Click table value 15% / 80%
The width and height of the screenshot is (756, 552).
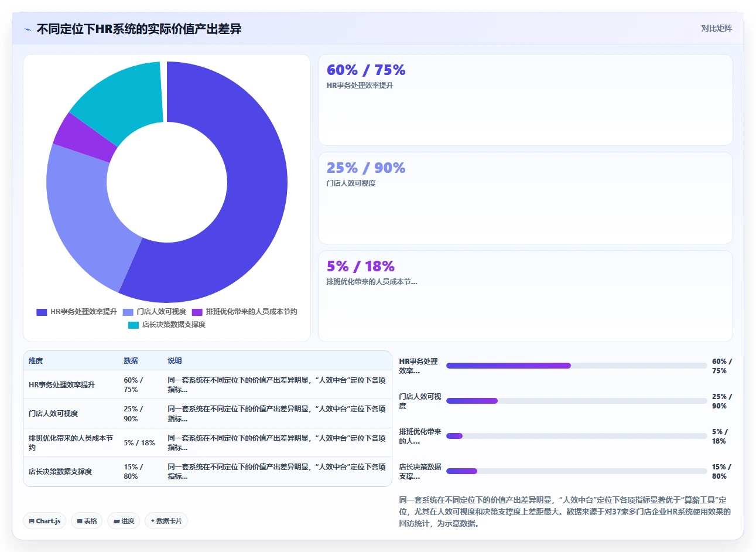134,472
